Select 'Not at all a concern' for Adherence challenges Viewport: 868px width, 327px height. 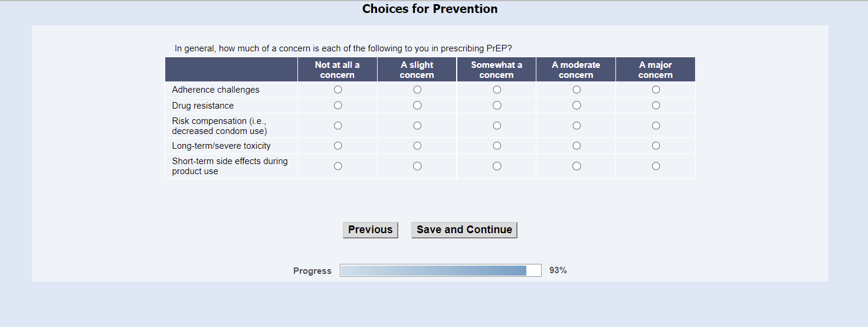point(338,90)
